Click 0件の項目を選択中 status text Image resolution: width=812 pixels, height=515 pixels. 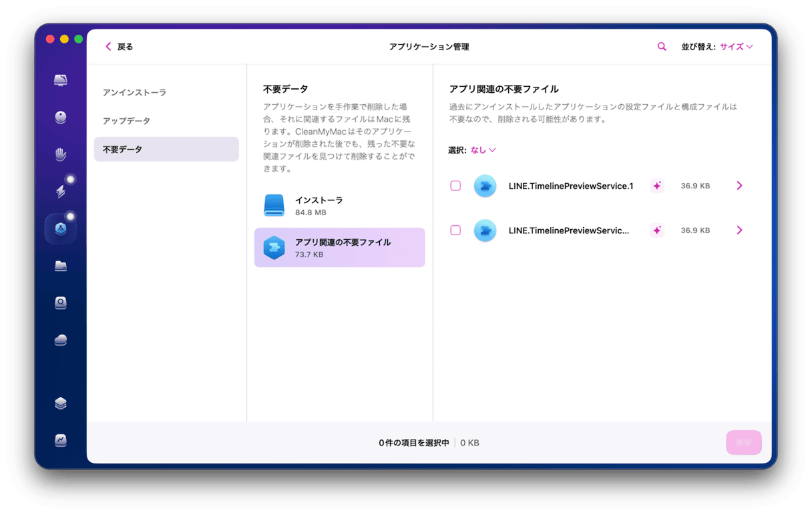tap(414, 443)
